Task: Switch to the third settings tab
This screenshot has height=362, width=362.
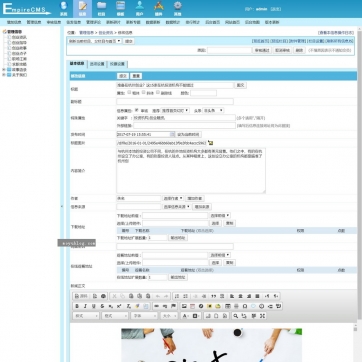Action: click(117, 64)
